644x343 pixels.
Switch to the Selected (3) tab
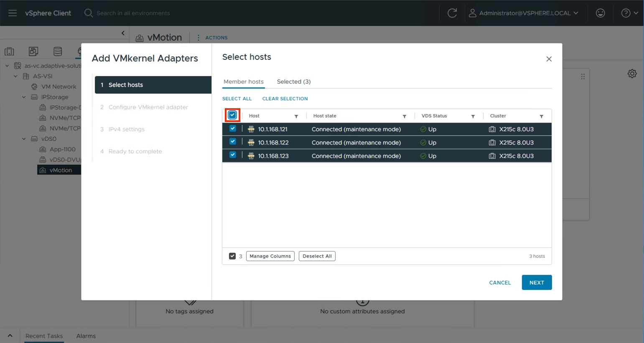pos(294,81)
